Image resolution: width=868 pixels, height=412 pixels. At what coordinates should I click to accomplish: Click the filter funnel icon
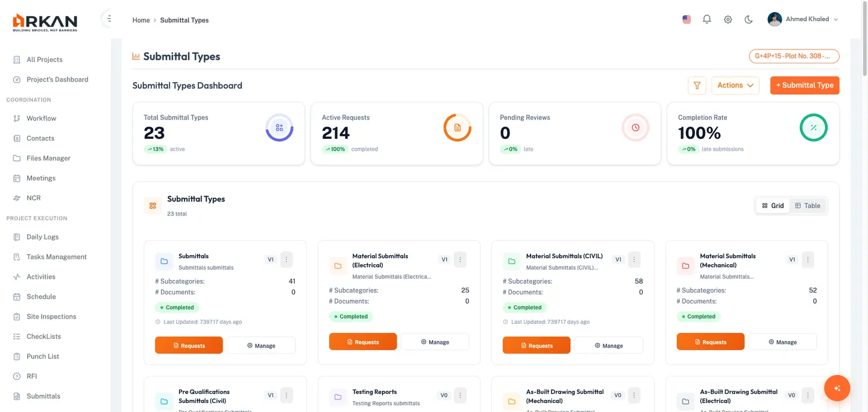coord(697,86)
